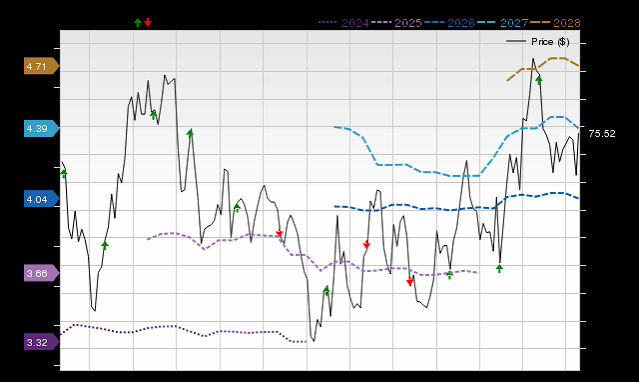Click the 3.32 estimate label for 2024
Viewport: 639px width, 382px height.
point(42,342)
